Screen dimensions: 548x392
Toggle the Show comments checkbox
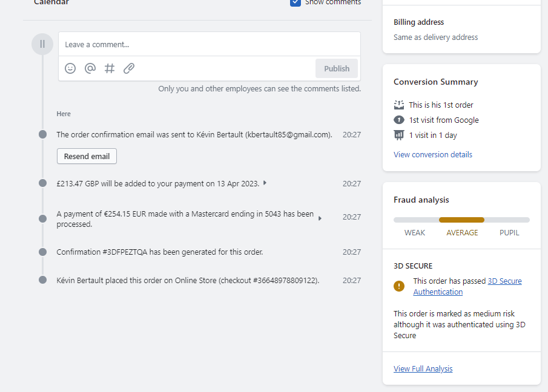[x=295, y=2]
